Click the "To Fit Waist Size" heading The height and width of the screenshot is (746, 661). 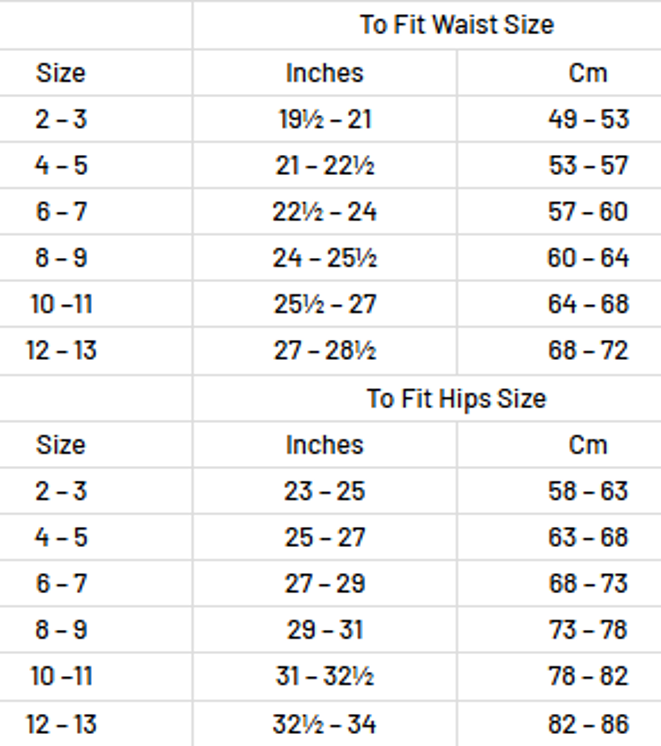coord(456,25)
